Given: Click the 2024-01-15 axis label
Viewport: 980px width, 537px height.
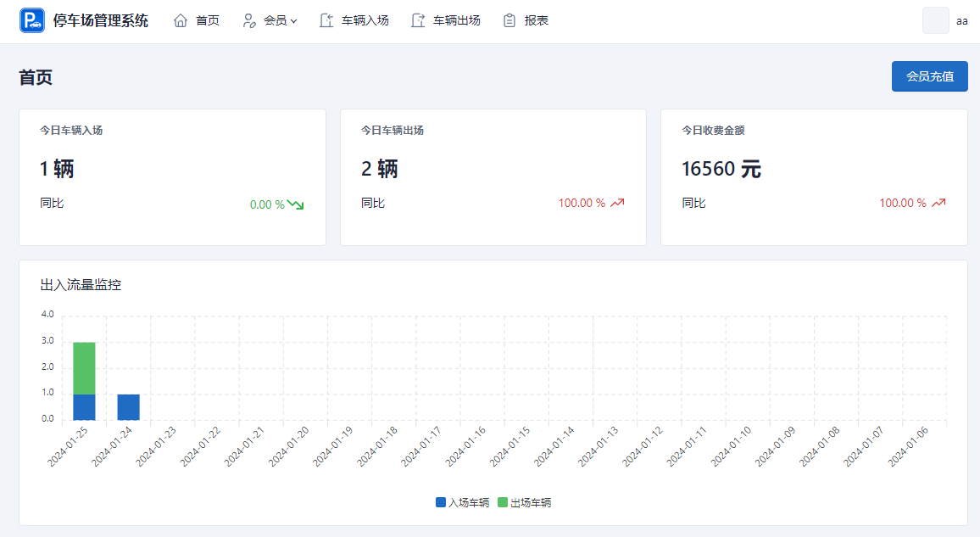Looking at the screenshot, I should point(509,446).
